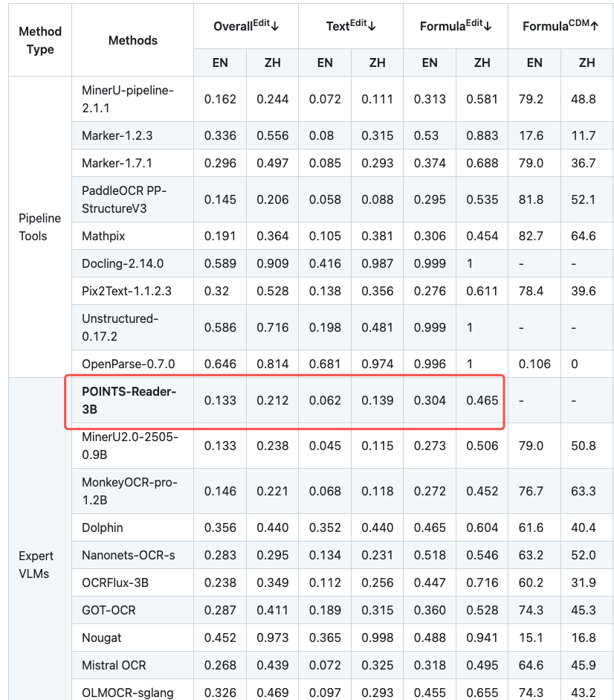Sort by the Formula CDM column
Viewport: 614px width, 700px height.
[x=560, y=25]
